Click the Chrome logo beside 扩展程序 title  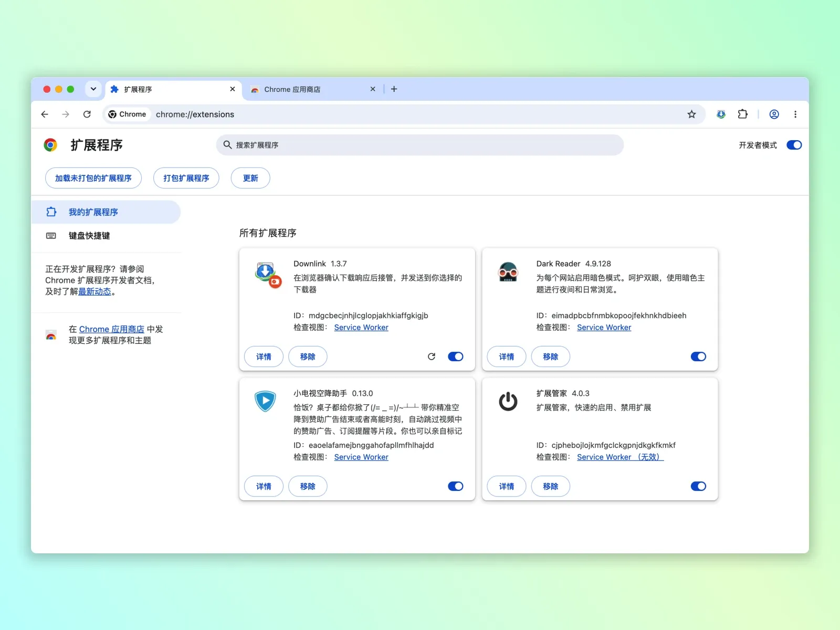[x=50, y=145]
